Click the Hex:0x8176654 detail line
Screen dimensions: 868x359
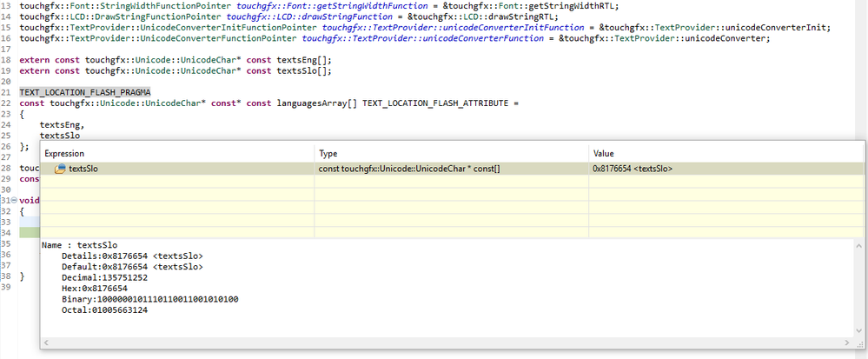[x=95, y=289]
